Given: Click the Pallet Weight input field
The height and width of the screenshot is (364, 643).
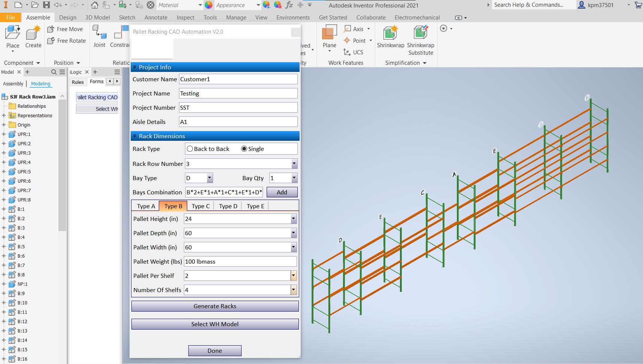Looking at the screenshot, I should coord(240,261).
